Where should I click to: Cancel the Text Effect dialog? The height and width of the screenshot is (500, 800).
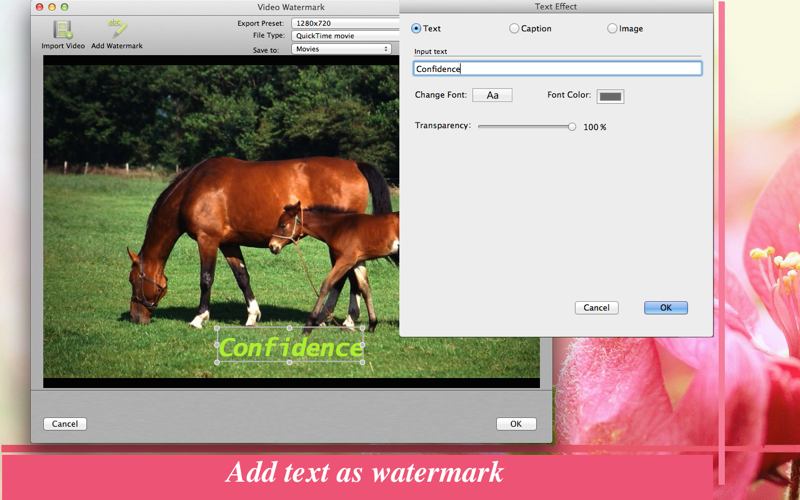(x=596, y=308)
